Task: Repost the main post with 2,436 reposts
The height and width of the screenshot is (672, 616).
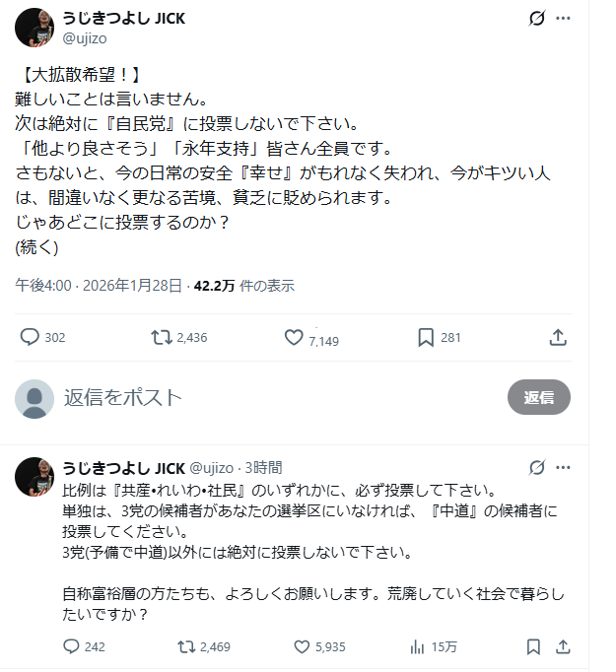Action: click(x=160, y=337)
